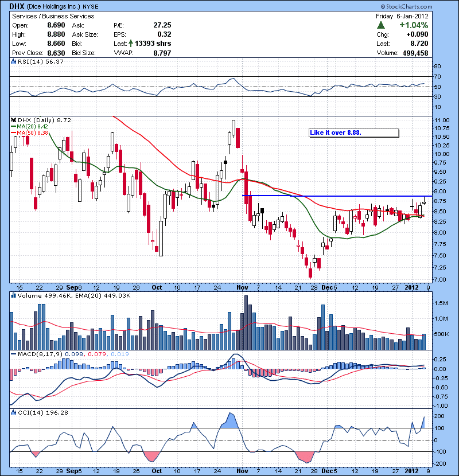Click the Volume panel bar icon

pyautogui.click(x=14, y=295)
